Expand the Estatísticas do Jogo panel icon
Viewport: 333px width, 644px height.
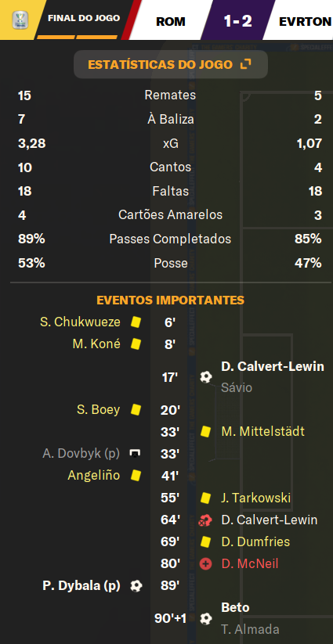245,64
